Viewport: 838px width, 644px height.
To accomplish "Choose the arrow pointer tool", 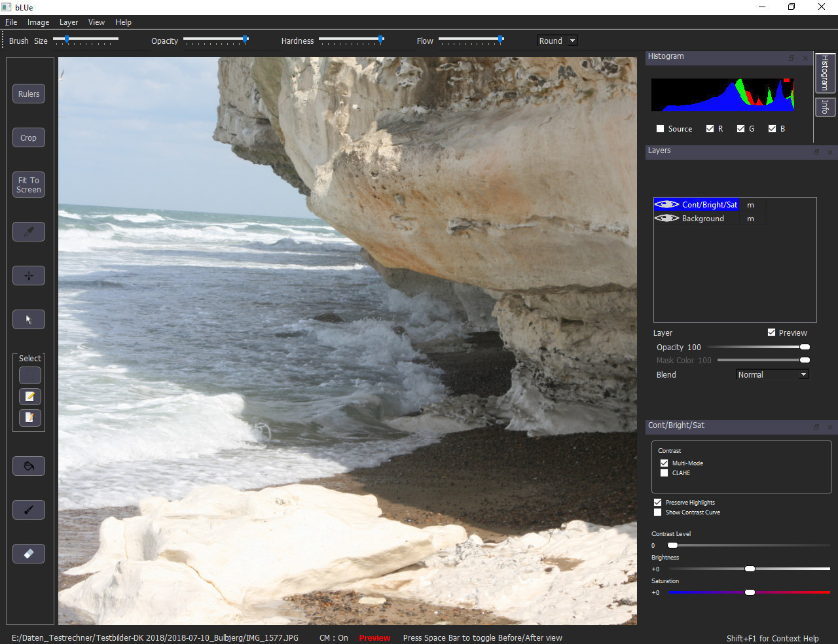I will 29,319.
